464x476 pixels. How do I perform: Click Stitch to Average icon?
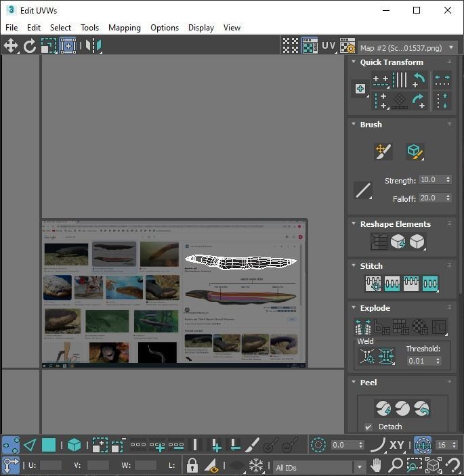[392, 284]
